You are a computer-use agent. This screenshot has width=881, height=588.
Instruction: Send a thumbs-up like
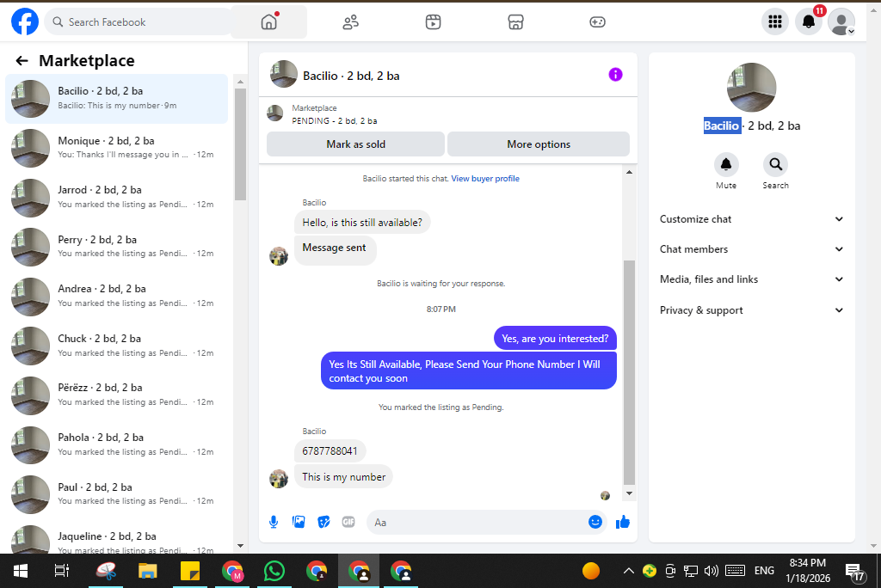click(623, 523)
